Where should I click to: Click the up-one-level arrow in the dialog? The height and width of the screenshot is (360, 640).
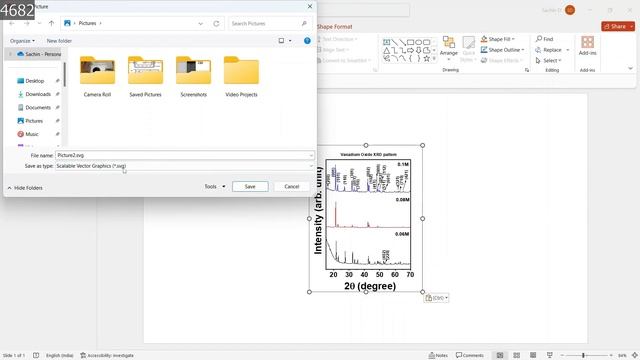51,23
